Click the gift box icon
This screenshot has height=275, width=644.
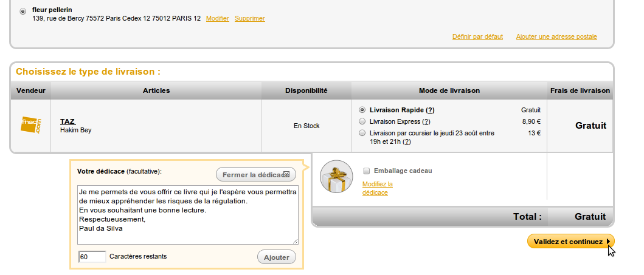pyautogui.click(x=336, y=177)
